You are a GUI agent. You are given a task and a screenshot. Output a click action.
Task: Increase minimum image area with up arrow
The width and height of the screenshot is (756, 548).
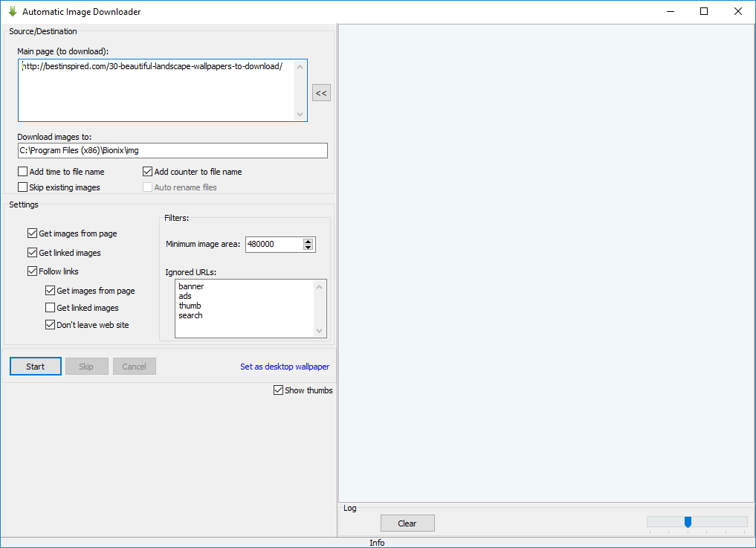[308, 241]
